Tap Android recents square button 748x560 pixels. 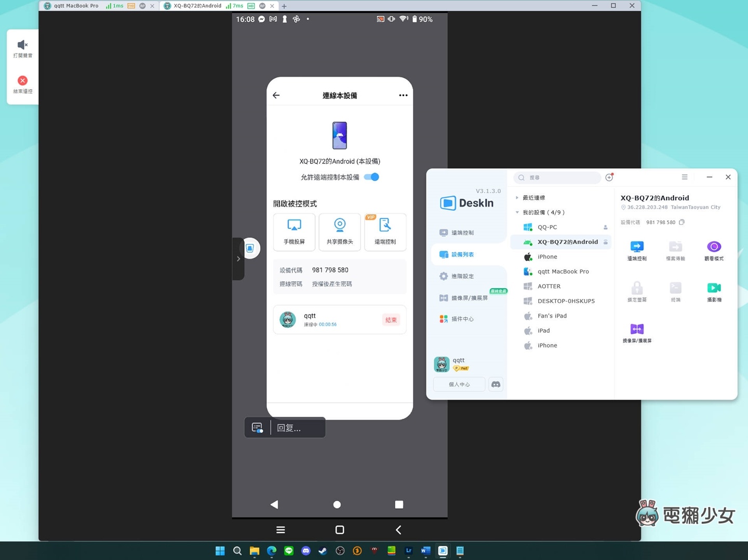(399, 504)
